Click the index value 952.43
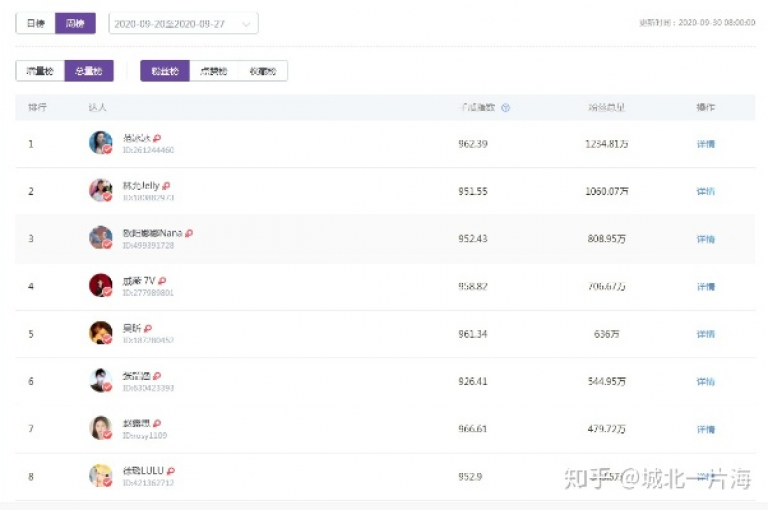Image resolution: width=768 pixels, height=510 pixels. tap(473, 239)
